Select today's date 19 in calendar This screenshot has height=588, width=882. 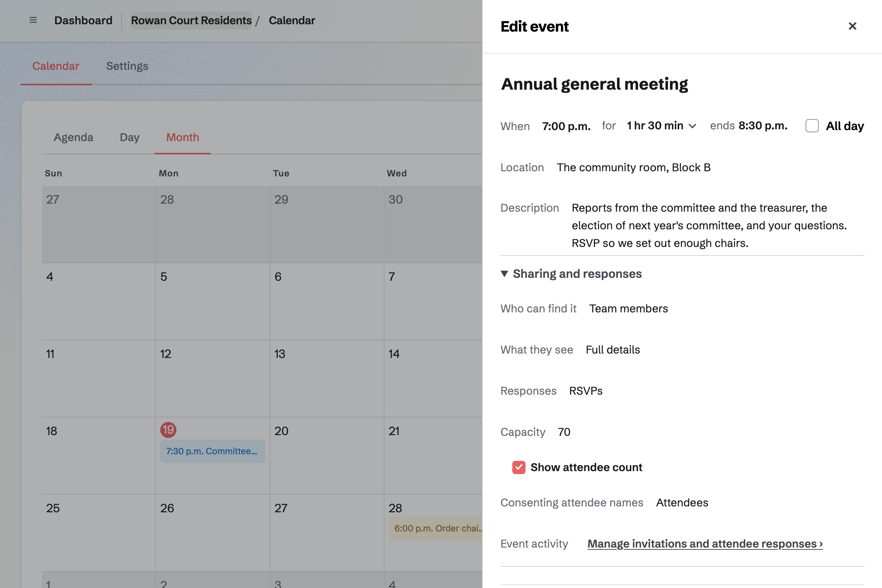coord(168,430)
